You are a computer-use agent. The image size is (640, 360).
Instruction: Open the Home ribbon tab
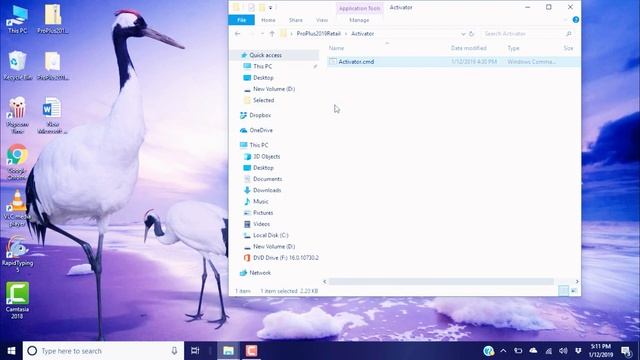268,20
